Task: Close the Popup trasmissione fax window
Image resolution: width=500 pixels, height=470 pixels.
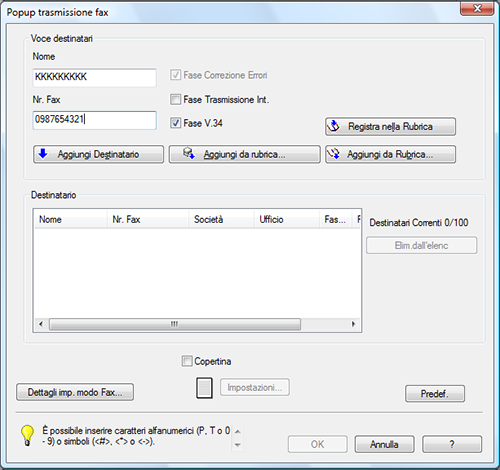Action: click(x=477, y=8)
